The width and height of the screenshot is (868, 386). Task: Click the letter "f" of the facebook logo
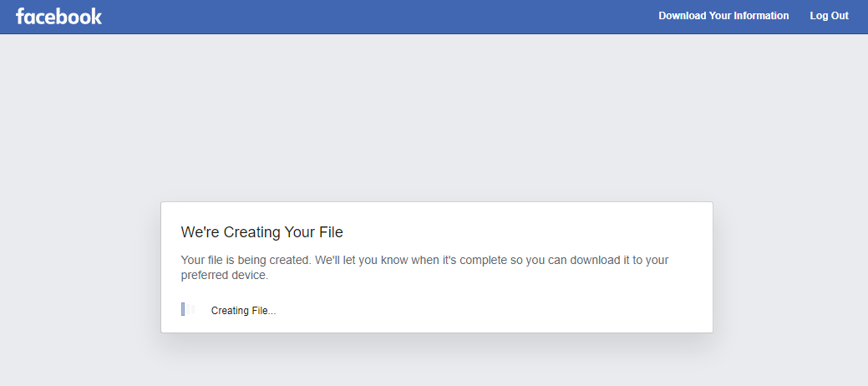click(x=20, y=16)
